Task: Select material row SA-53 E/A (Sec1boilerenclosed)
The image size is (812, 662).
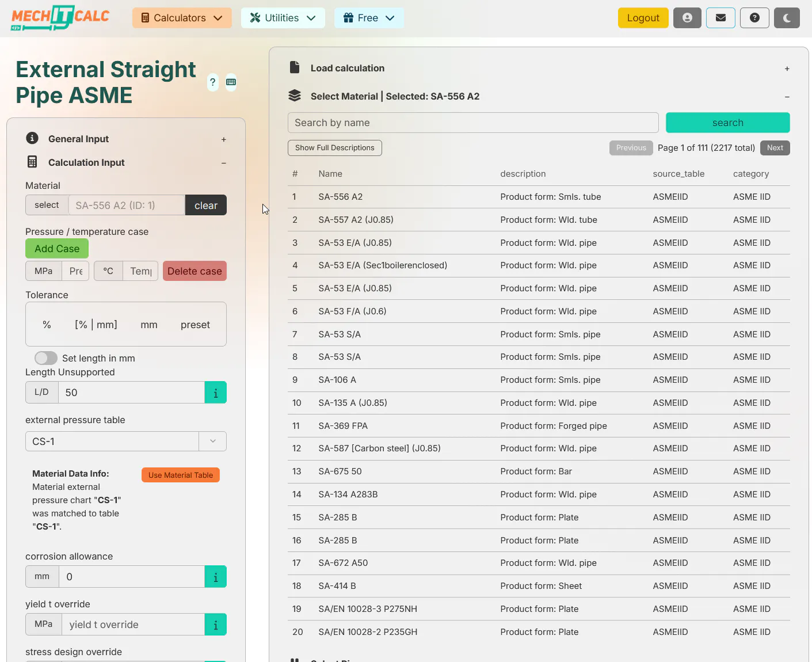Action: 539,265
